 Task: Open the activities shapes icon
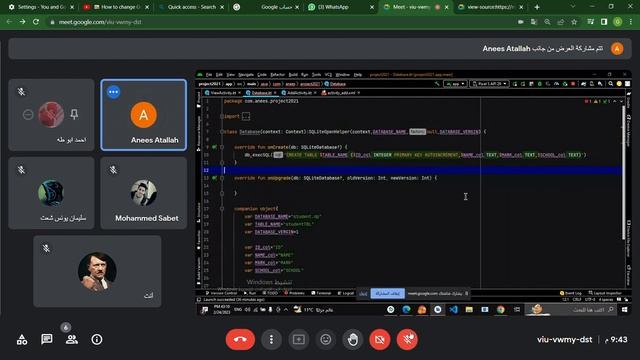(x=22, y=339)
